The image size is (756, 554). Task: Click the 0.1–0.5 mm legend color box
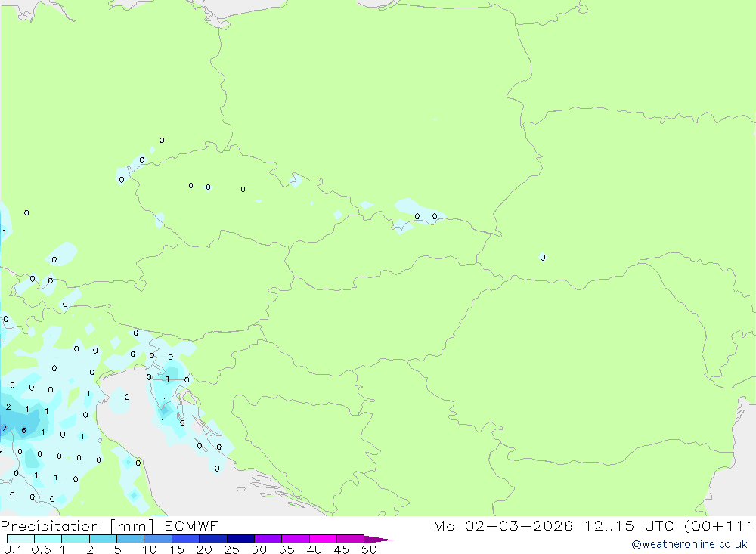[20, 539]
